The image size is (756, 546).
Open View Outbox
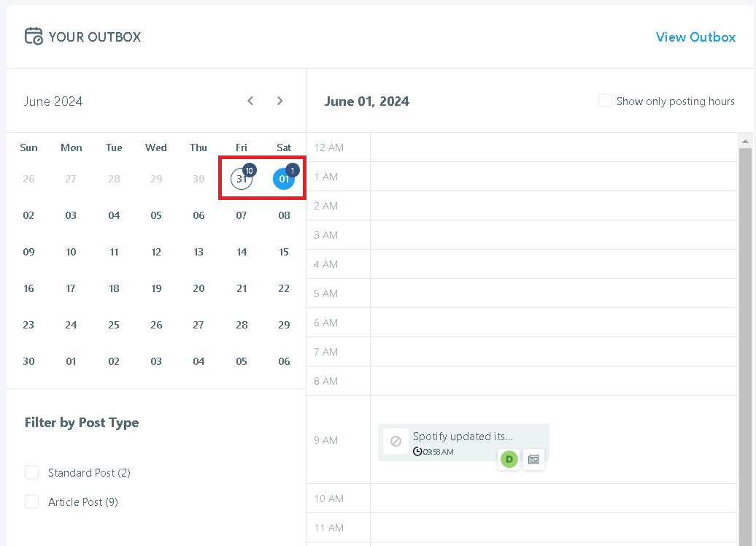point(695,36)
